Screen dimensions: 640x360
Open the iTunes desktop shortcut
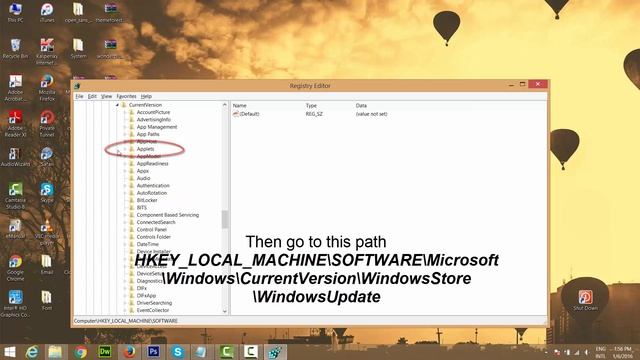(x=47, y=12)
